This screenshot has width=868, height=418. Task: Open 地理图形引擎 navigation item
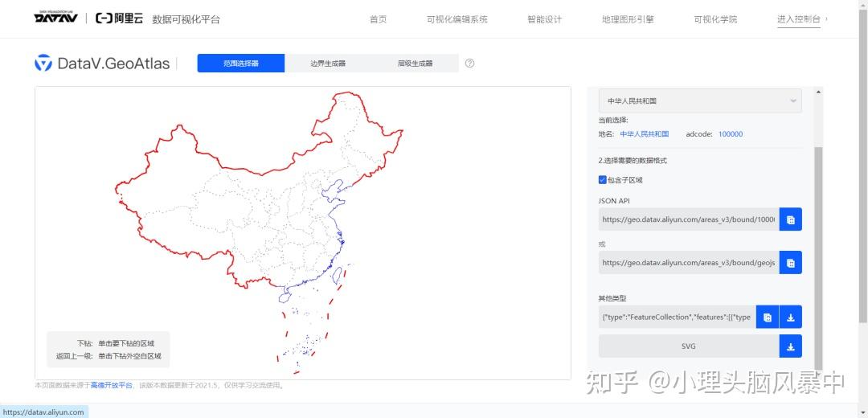coord(628,19)
